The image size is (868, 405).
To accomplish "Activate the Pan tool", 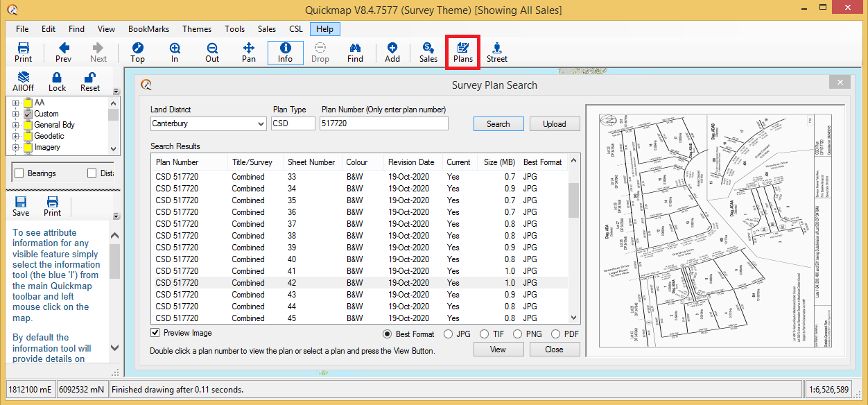I will [248, 52].
